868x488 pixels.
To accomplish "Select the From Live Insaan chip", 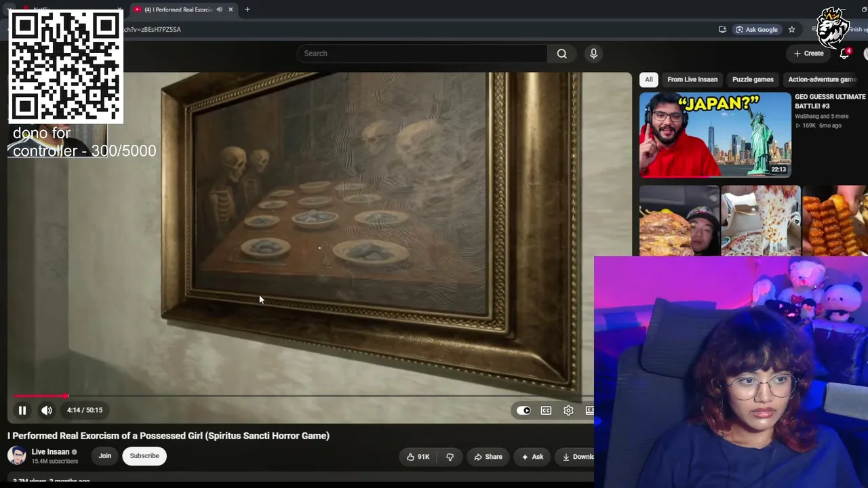I will tap(692, 79).
